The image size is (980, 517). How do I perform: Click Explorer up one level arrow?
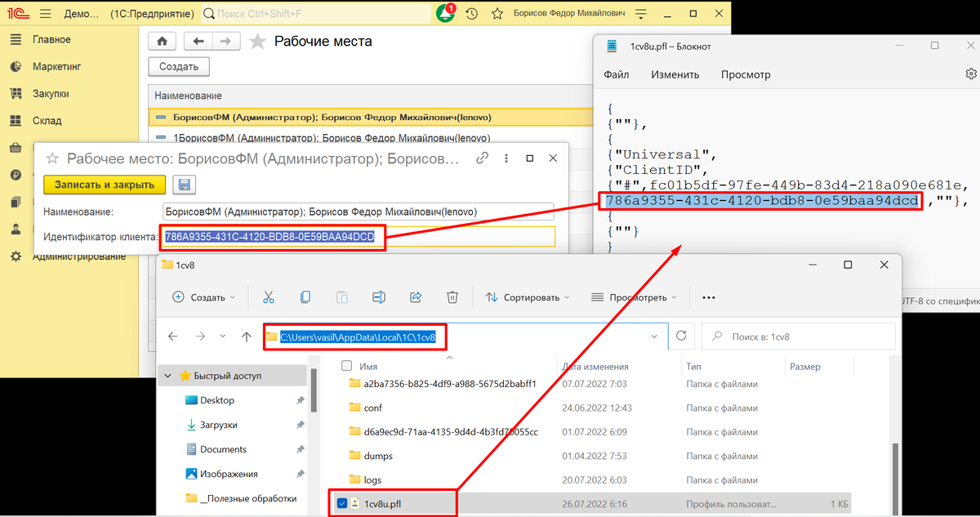point(247,336)
